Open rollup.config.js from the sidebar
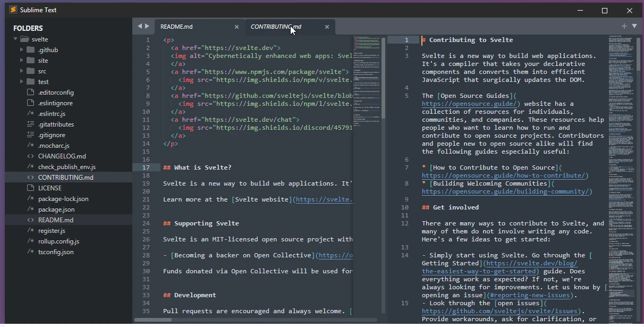Screen dimensions: 644x327 (58, 241)
